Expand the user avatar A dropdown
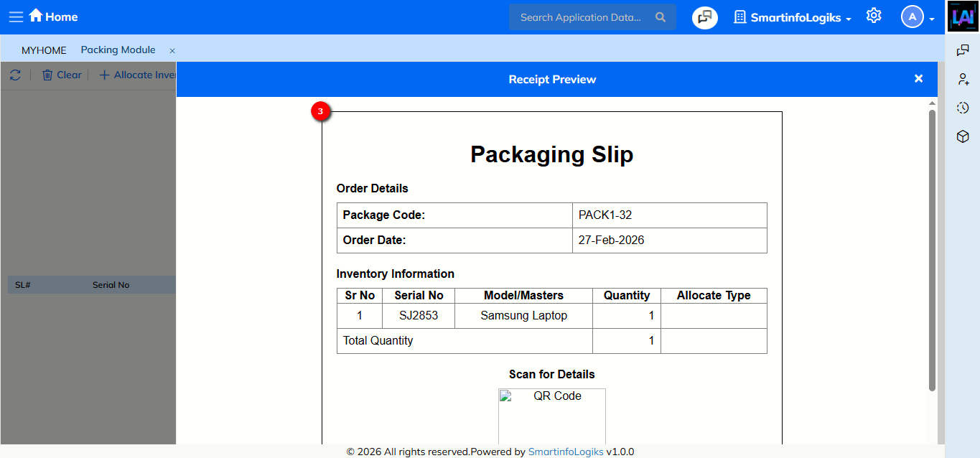The image size is (980, 458). click(x=918, y=17)
